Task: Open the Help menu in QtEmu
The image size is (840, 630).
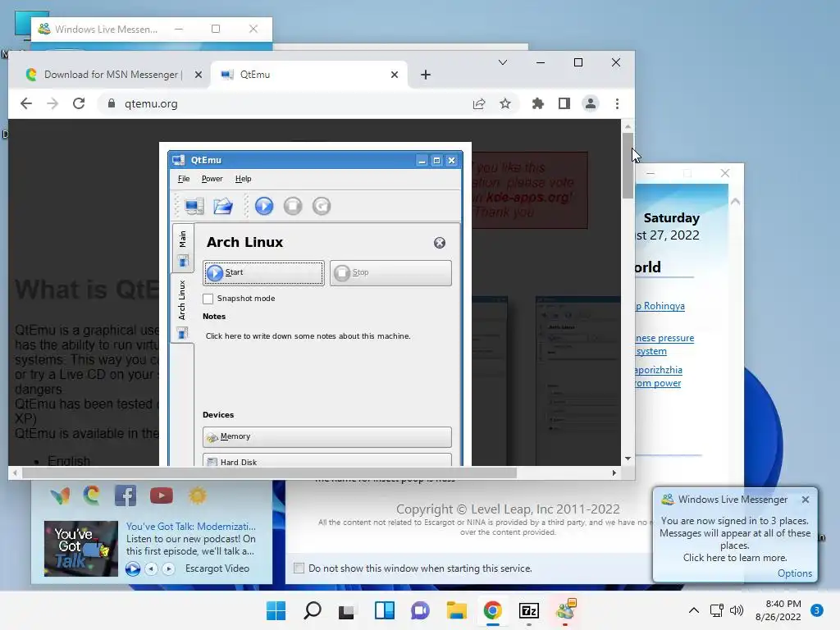Action: click(x=243, y=179)
